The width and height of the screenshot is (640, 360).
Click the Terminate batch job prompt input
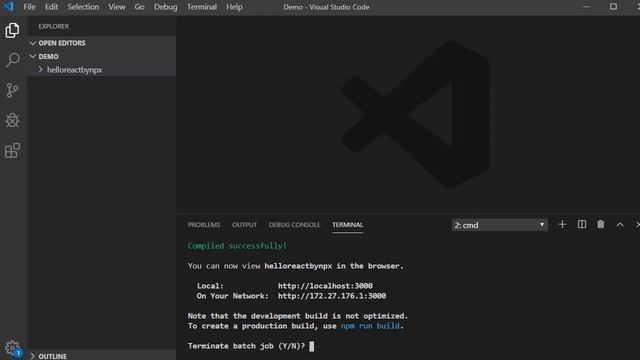tap(311, 346)
